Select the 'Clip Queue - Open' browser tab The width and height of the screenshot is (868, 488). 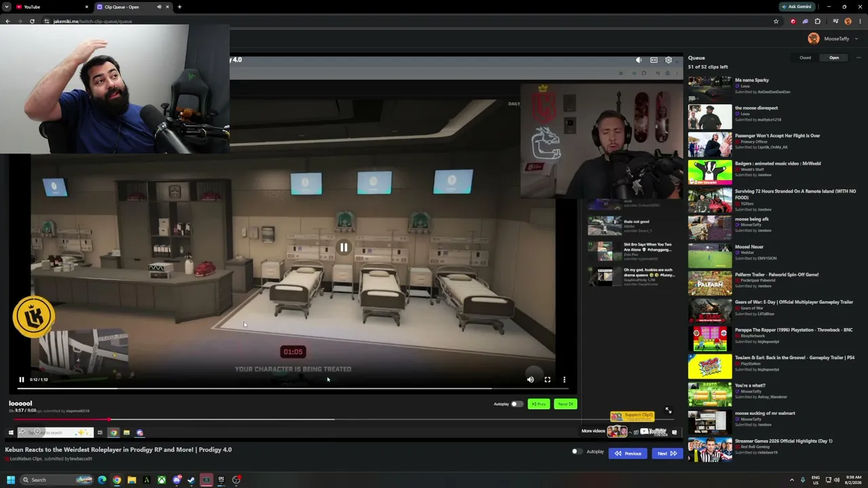pos(133,7)
